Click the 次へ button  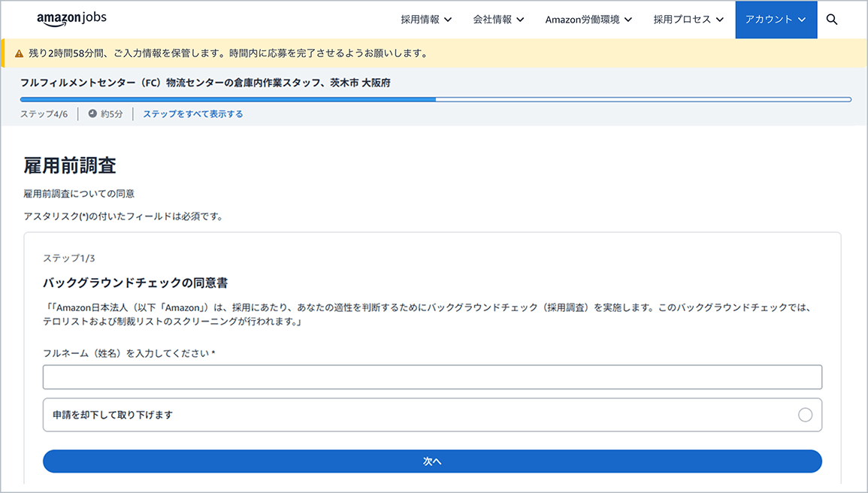tap(432, 461)
